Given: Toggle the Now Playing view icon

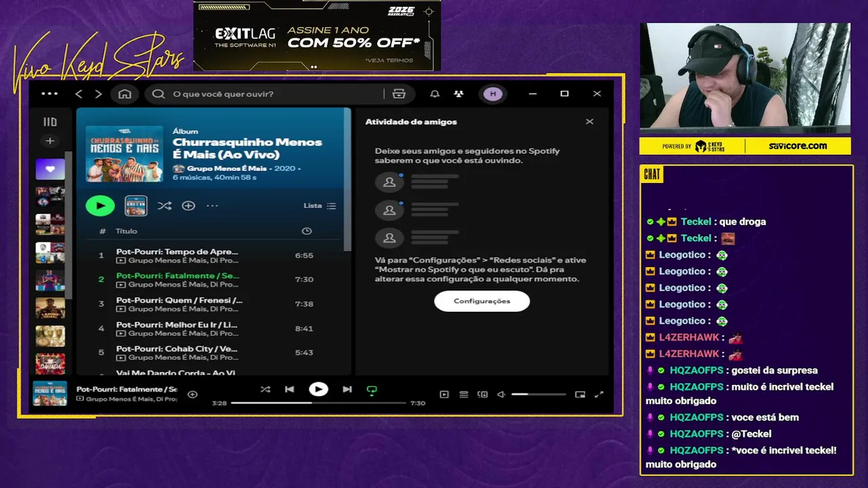Looking at the screenshot, I should coord(444,394).
